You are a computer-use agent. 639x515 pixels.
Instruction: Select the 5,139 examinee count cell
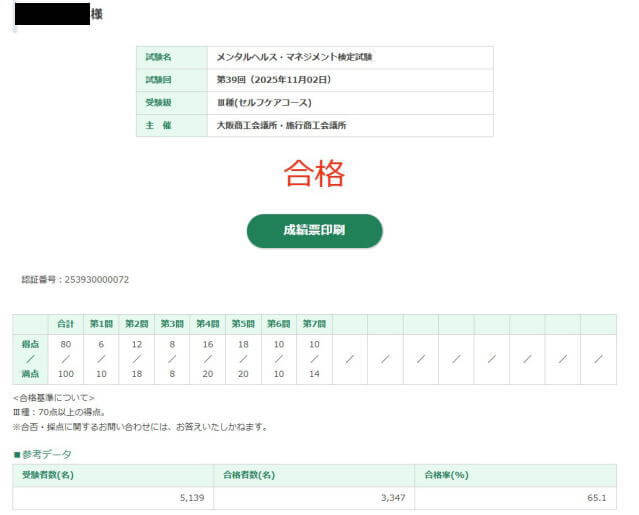point(189,497)
